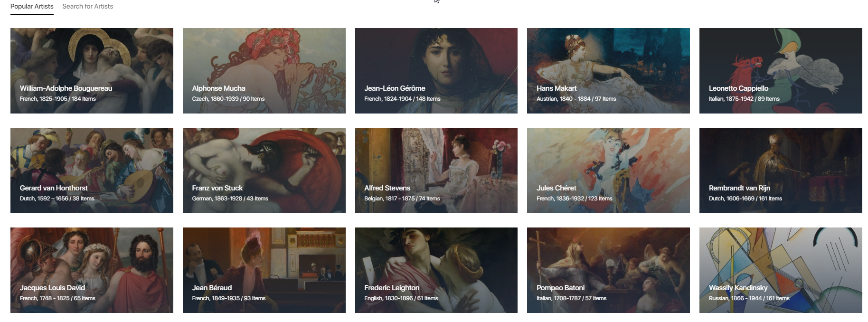Screen dimensions: 868x322
Task: View the Frederic Leighton artist card
Action: (436, 270)
